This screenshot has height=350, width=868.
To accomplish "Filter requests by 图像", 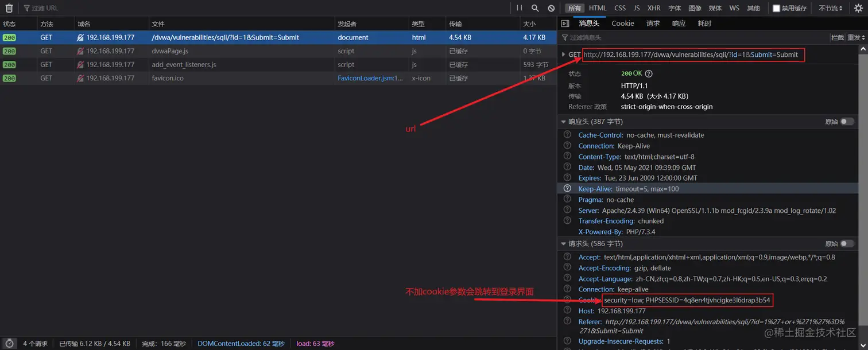I will click(x=695, y=8).
